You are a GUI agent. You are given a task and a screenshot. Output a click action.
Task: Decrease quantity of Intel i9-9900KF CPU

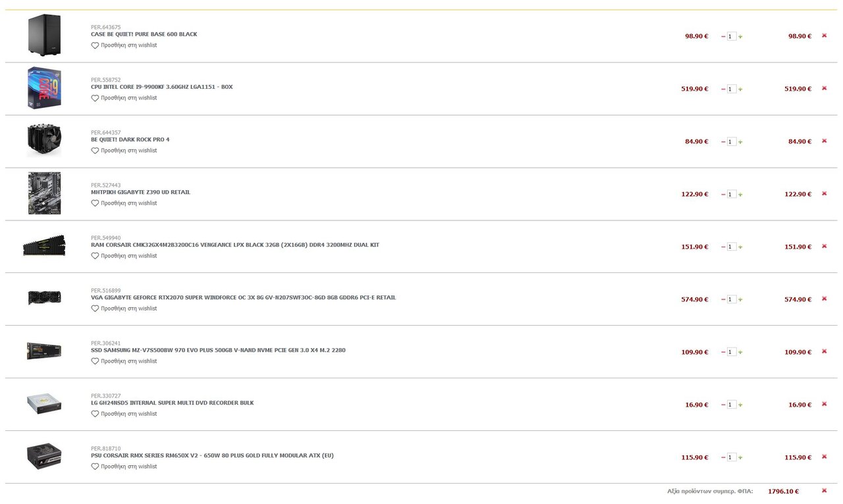click(723, 89)
